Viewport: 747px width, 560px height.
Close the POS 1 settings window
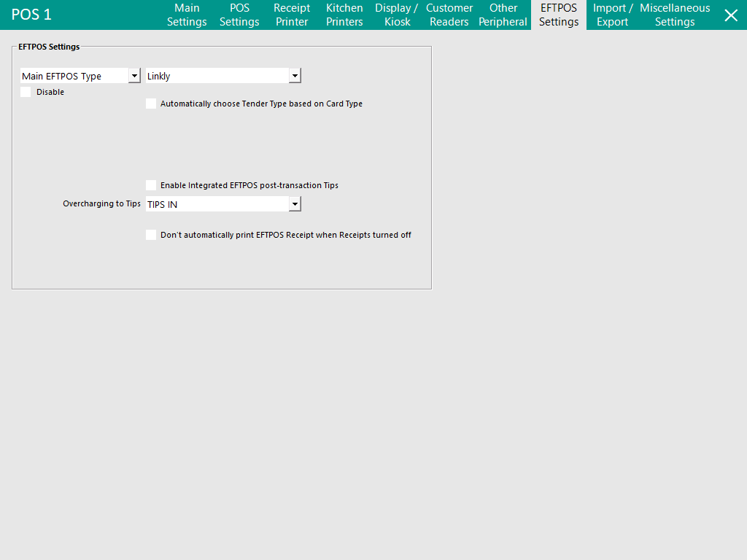730,15
